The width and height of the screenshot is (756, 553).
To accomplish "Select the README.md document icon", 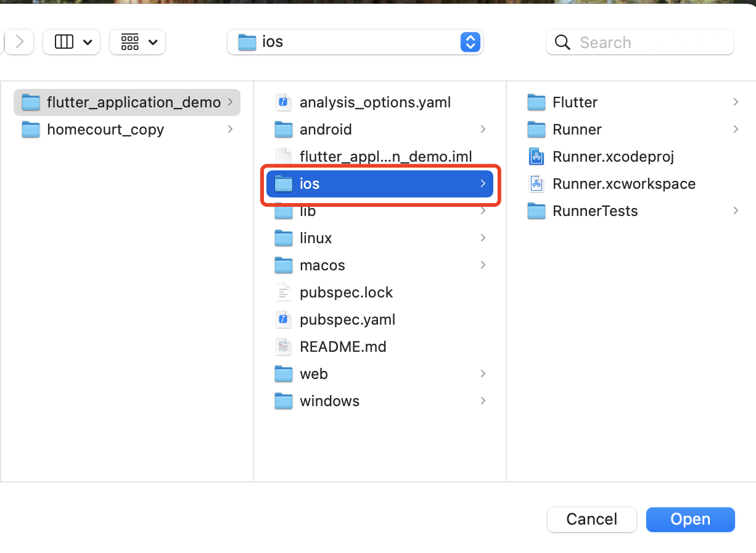I will [x=283, y=347].
